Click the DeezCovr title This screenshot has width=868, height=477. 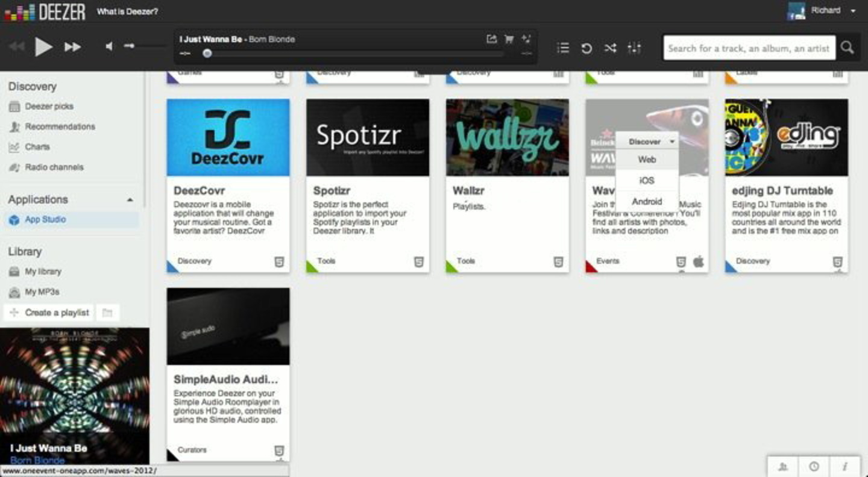199,191
